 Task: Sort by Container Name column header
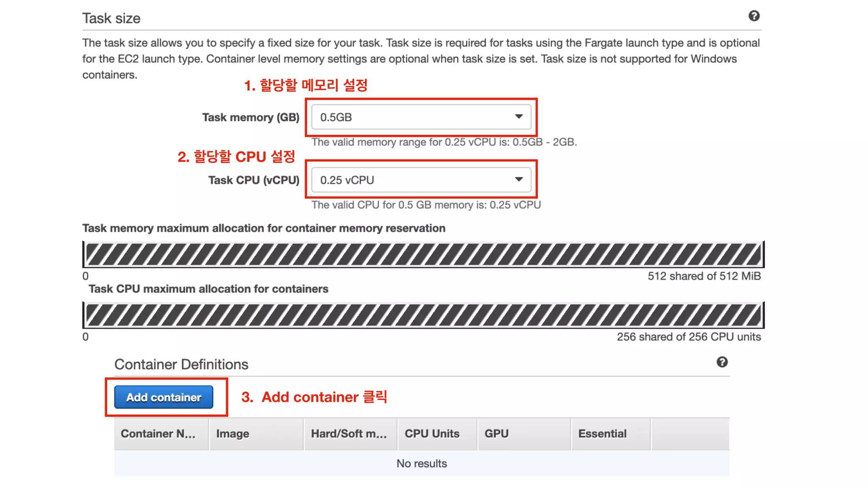[161, 434]
